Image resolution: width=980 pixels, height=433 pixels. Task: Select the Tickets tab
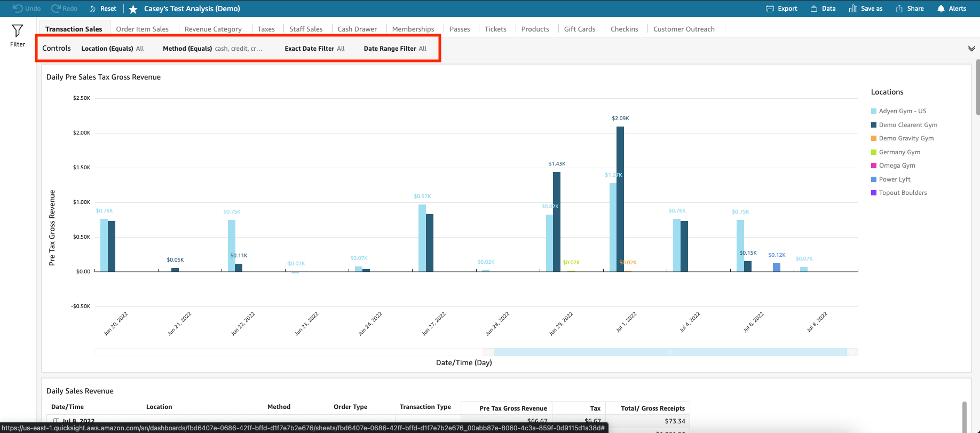495,29
